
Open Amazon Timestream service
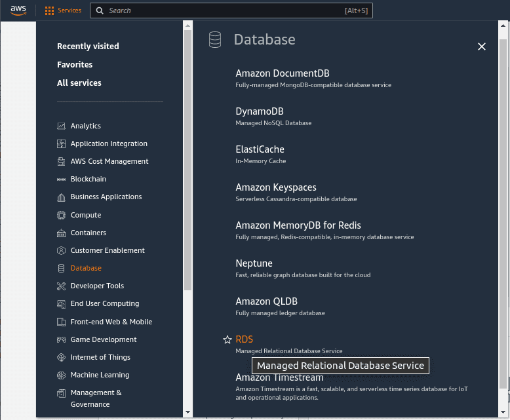(279, 377)
